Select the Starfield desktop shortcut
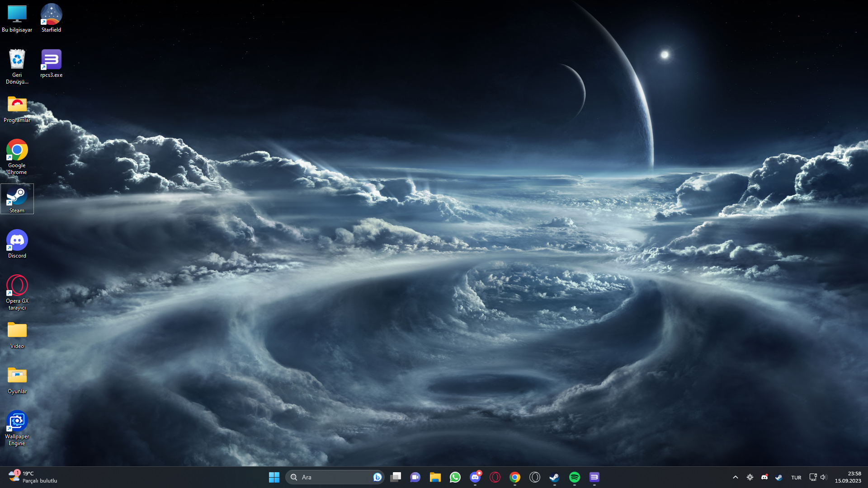868x488 pixels. (51, 18)
